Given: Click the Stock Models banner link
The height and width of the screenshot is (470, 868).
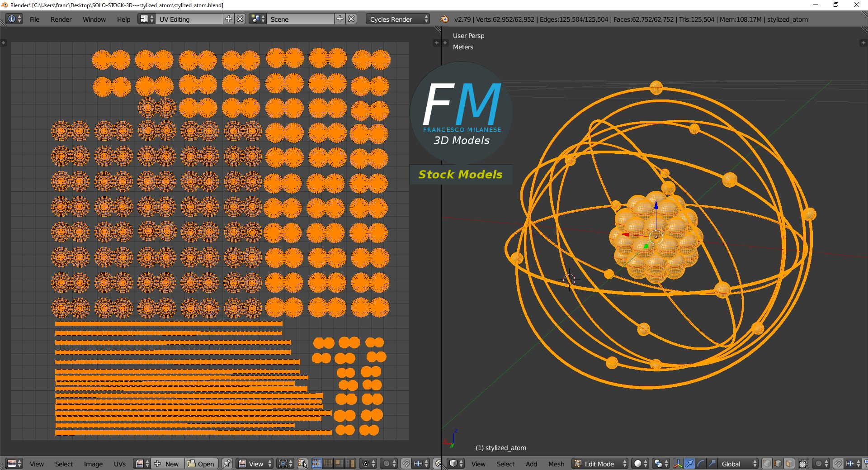Looking at the screenshot, I should [x=461, y=174].
